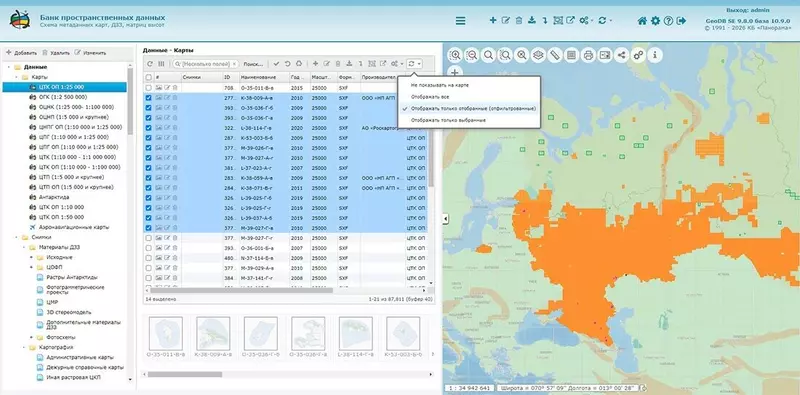Click the map ruler measure tool
800x395 pixels.
[555, 55]
